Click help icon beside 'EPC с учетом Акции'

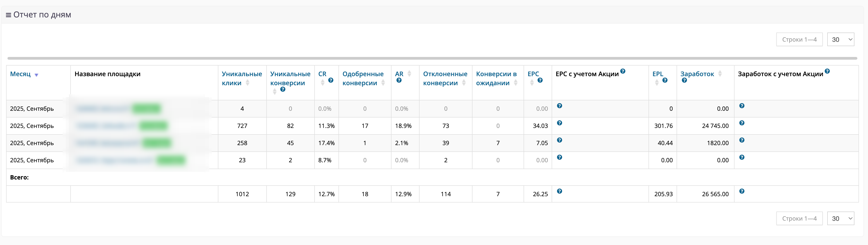pyautogui.click(x=623, y=71)
